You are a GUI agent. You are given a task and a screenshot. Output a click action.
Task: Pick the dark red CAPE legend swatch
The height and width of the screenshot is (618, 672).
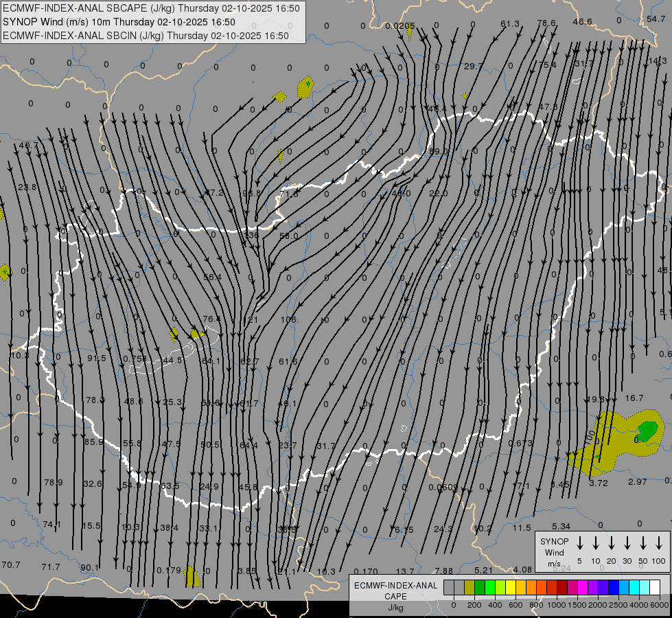tap(562, 588)
